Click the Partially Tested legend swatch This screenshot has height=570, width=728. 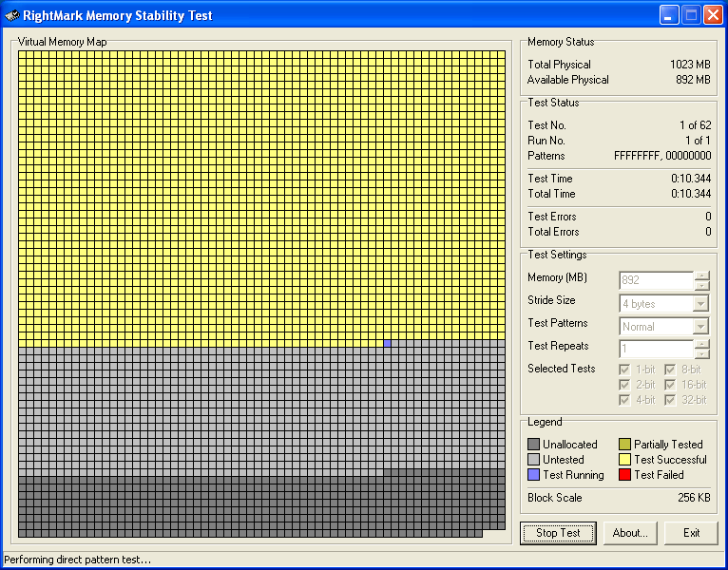(625, 445)
